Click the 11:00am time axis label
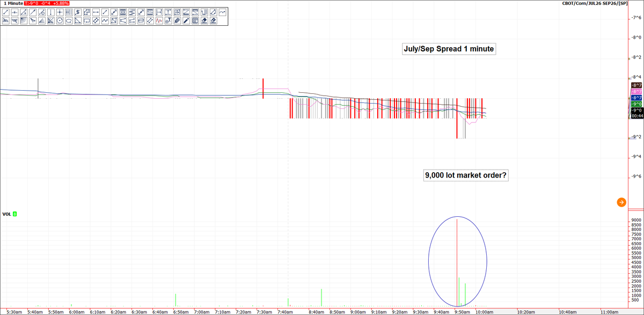644x315 pixels. click(609, 311)
